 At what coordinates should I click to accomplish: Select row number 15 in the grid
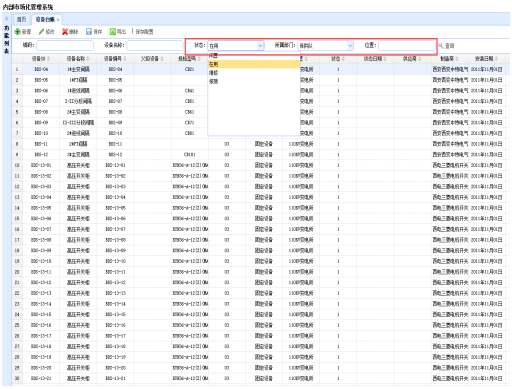tap(17, 219)
